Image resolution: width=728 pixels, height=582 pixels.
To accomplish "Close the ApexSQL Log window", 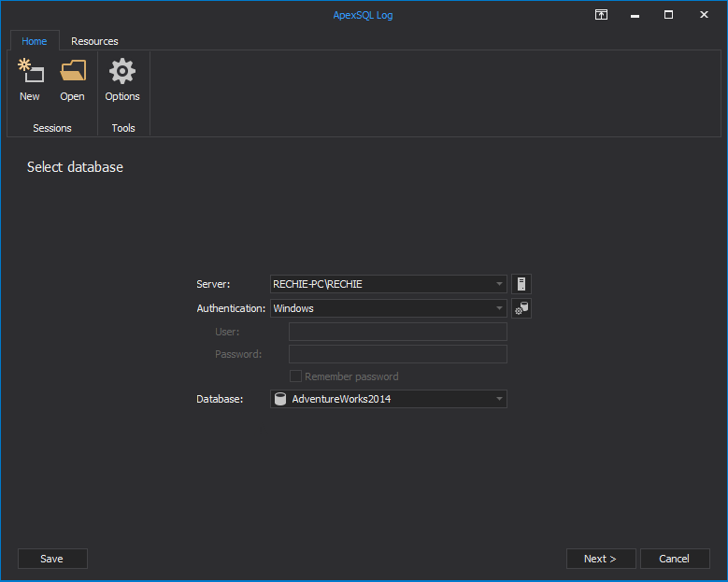I will (x=703, y=15).
